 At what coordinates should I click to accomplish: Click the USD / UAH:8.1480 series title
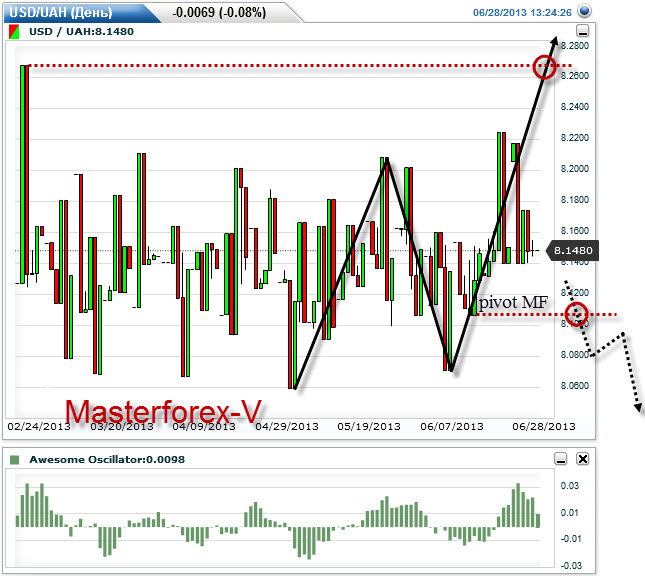tap(78, 32)
